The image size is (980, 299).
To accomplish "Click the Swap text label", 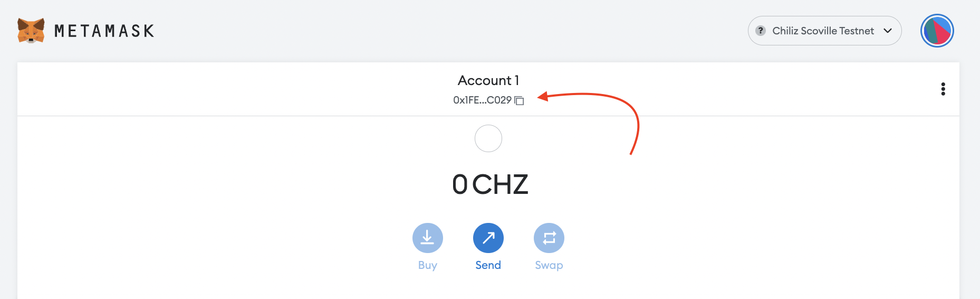I will tap(549, 265).
